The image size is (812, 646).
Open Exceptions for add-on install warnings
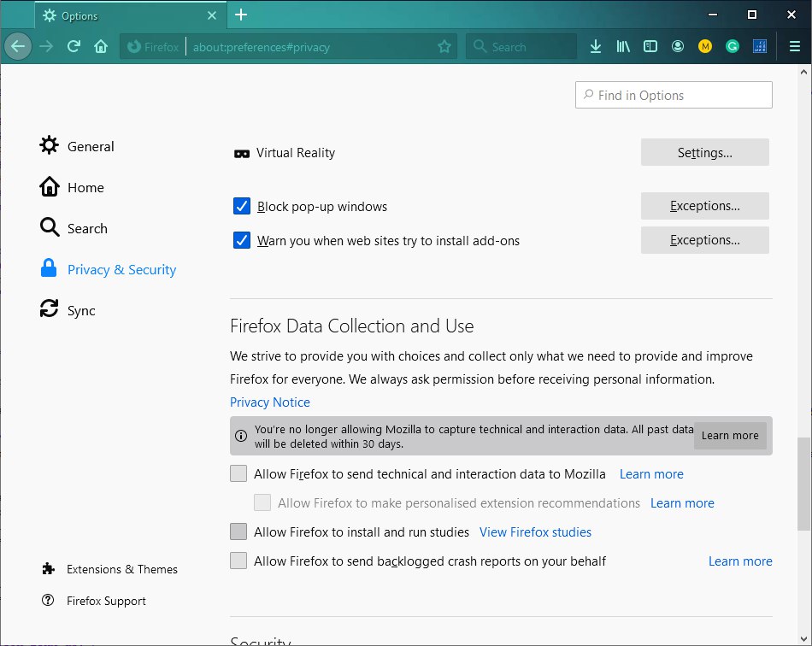click(x=705, y=240)
